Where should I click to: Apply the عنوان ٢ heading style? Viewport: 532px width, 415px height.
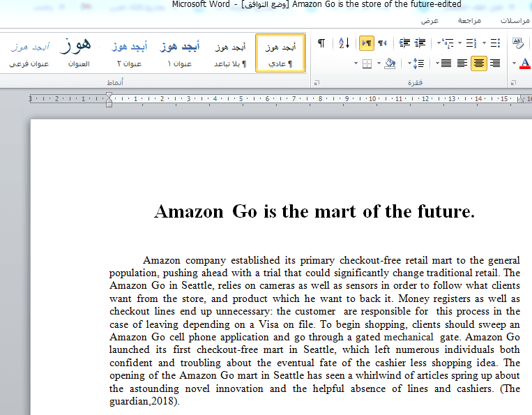(129, 53)
